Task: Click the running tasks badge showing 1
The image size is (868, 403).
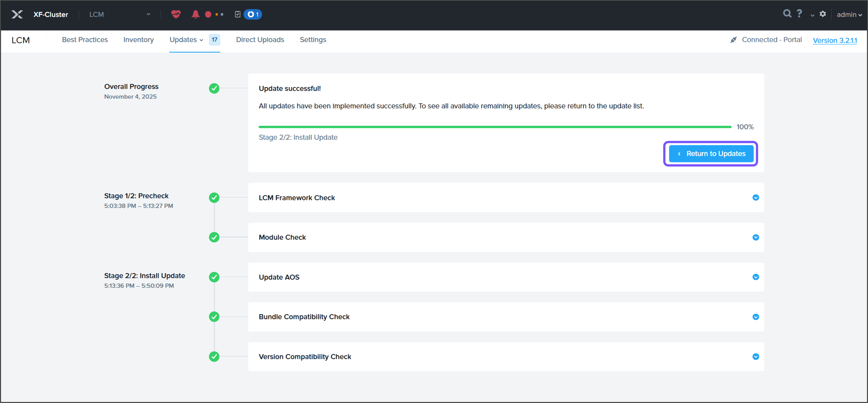Action: pos(253,14)
